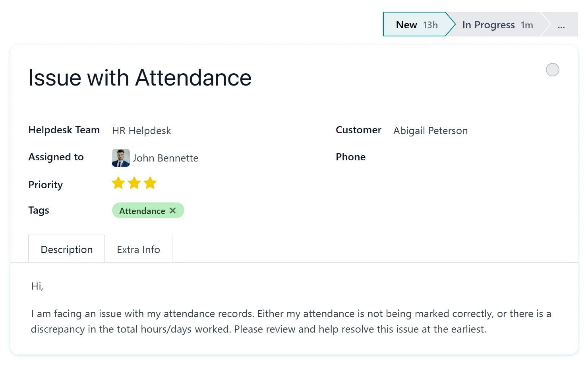Expand more stages via the ellipsis

pos(561,25)
